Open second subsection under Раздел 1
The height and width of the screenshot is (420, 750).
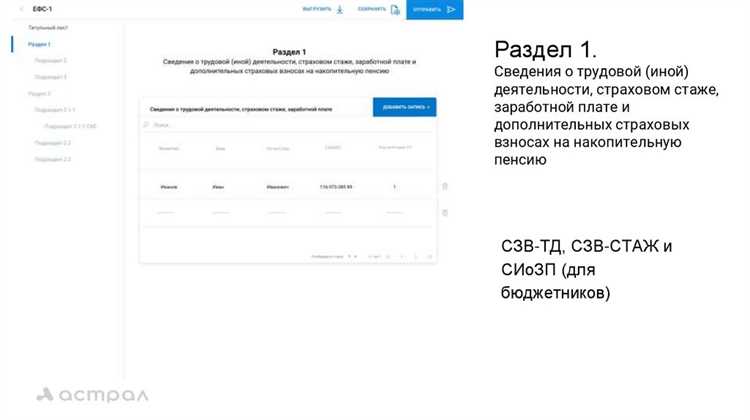tap(50, 77)
